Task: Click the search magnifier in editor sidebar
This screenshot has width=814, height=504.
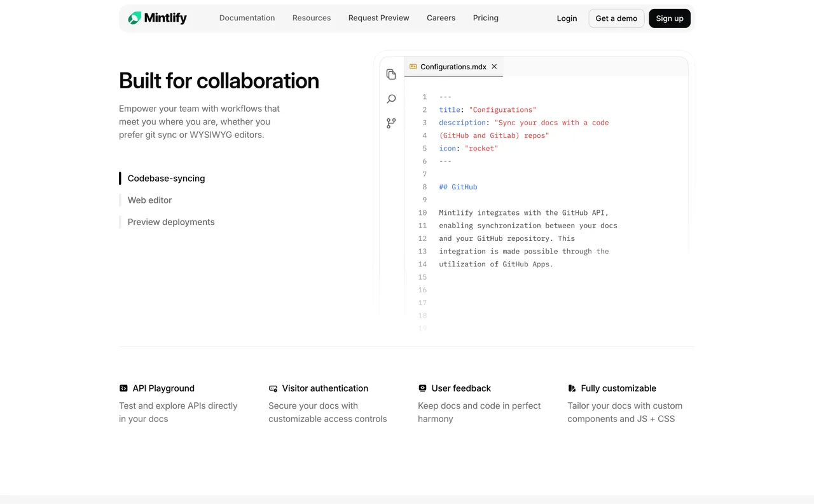Action: coord(391,99)
